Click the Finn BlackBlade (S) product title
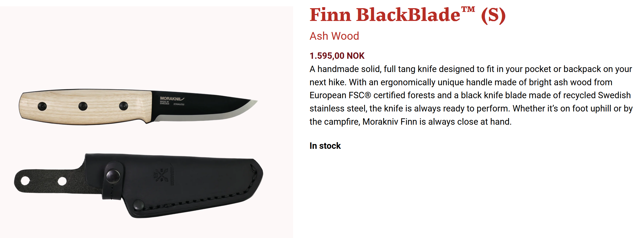Screen dimensions: 644x238 point(407,15)
